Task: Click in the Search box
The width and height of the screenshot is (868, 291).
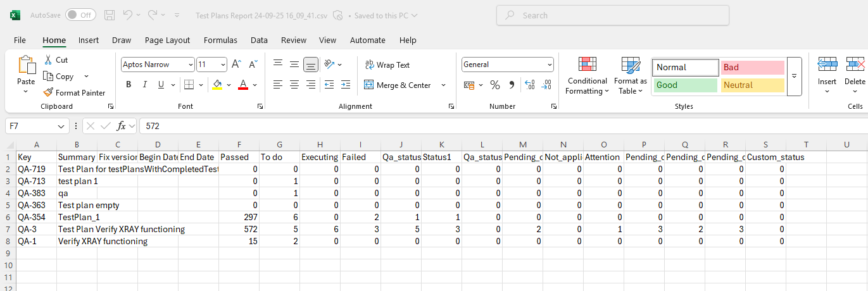Action: click(x=612, y=15)
